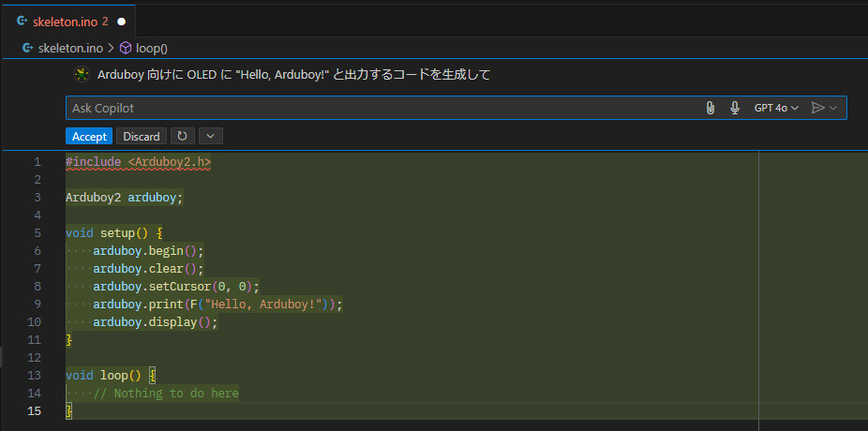
Task: Click the Copilot avatar icon beside the prompt
Action: pyautogui.click(x=82, y=75)
